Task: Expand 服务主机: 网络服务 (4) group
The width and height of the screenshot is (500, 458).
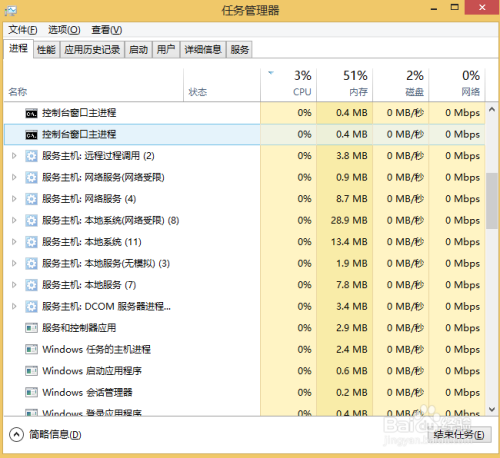Action: click(x=14, y=199)
